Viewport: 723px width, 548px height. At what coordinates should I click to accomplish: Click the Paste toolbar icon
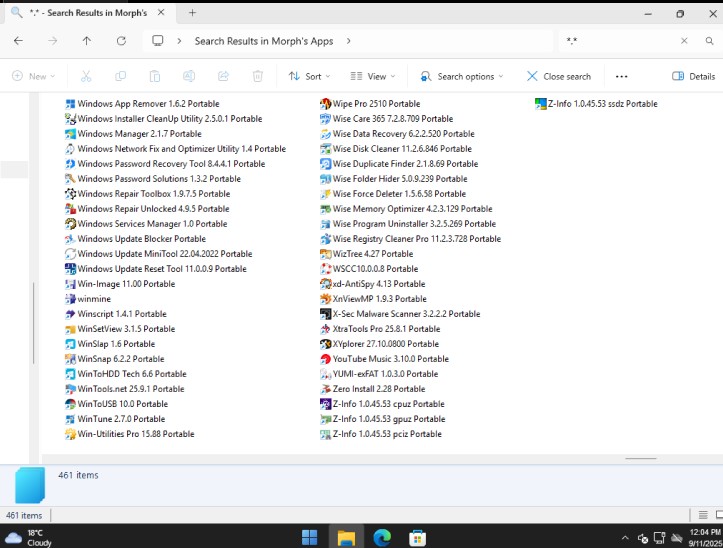tap(155, 76)
